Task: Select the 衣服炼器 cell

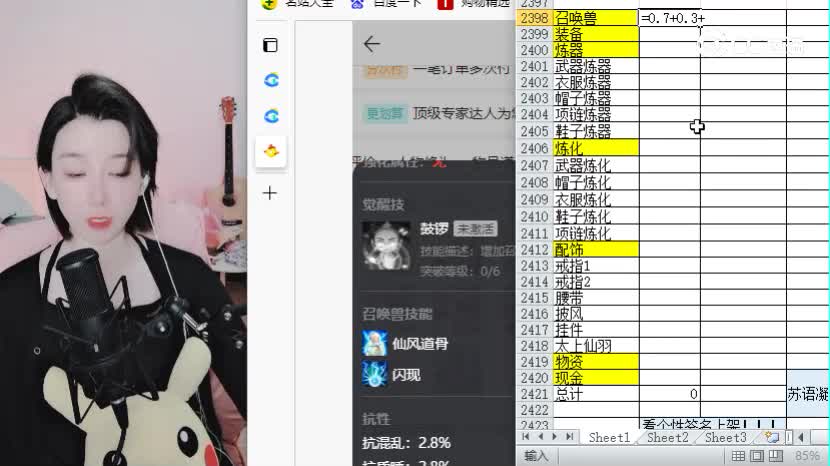Action: point(596,82)
